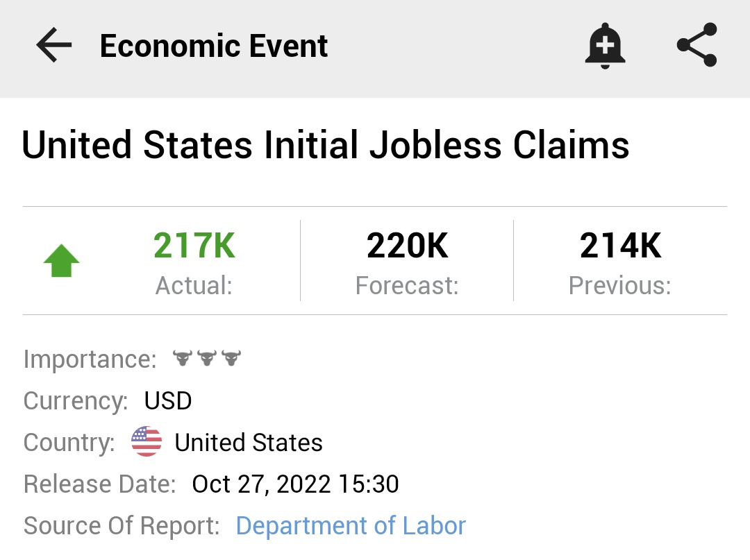
Task: Click the Importance label
Action: coord(90,359)
